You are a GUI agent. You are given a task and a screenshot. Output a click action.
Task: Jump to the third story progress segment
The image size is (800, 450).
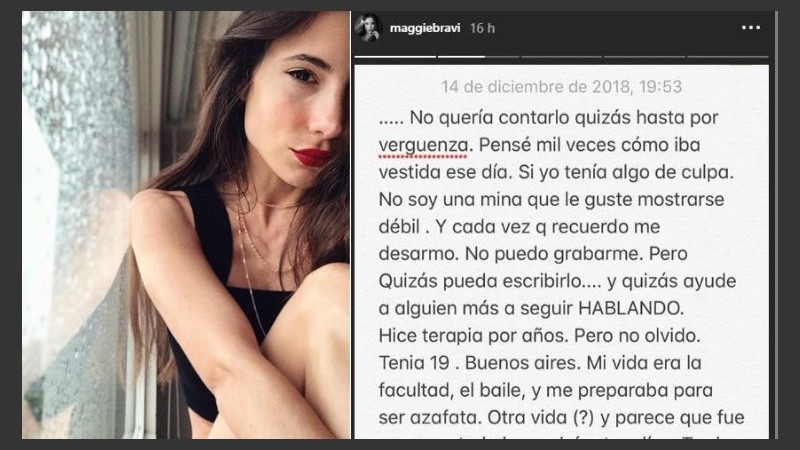click(x=561, y=57)
